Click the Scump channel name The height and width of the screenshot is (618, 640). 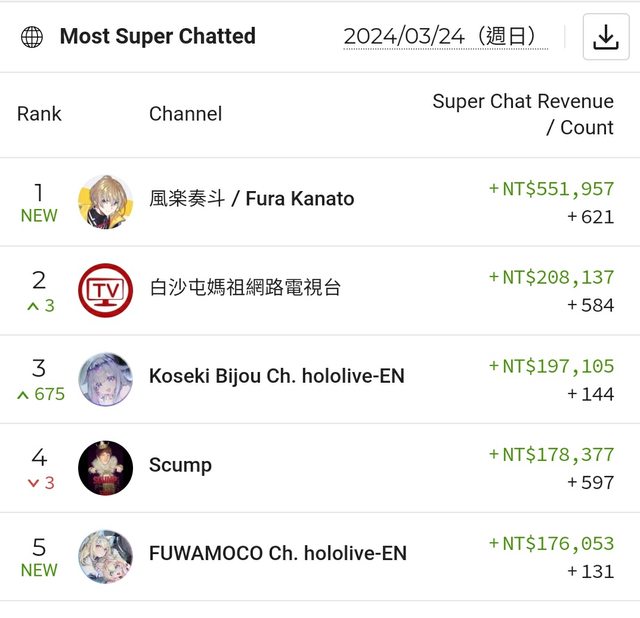pos(180,465)
